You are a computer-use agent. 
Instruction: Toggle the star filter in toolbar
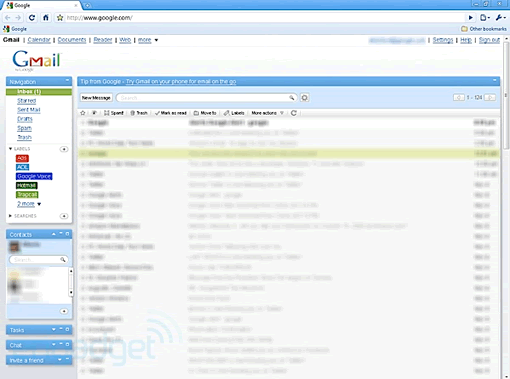point(83,113)
